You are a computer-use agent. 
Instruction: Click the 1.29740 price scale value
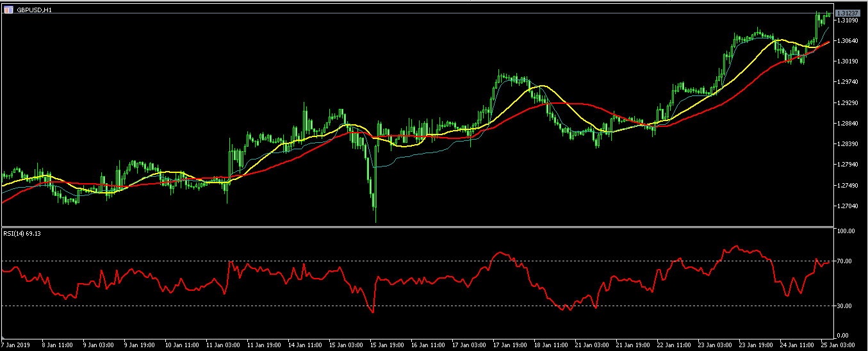pos(847,82)
